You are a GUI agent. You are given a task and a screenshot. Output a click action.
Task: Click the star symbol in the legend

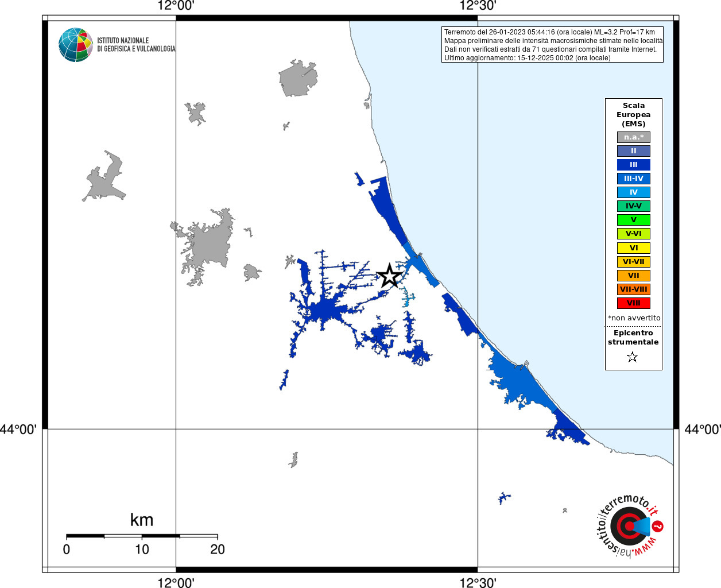click(x=632, y=357)
